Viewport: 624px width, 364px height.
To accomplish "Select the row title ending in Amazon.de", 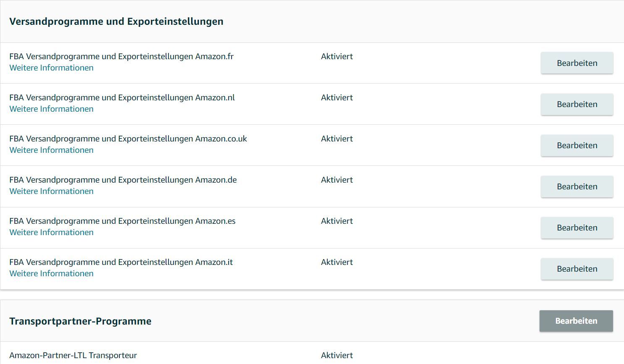I will [123, 180].
